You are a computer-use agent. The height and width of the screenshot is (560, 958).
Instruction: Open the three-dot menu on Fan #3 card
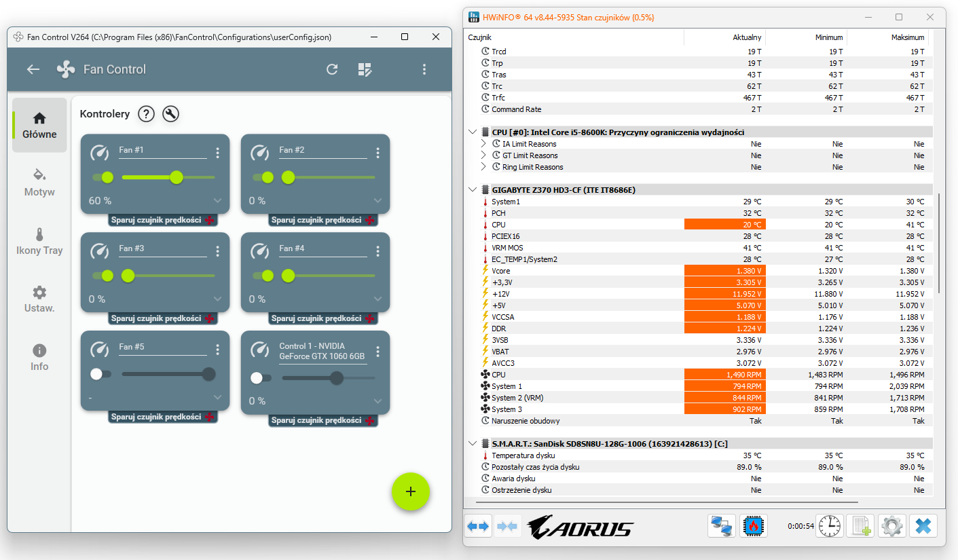(x=217, y=252)
